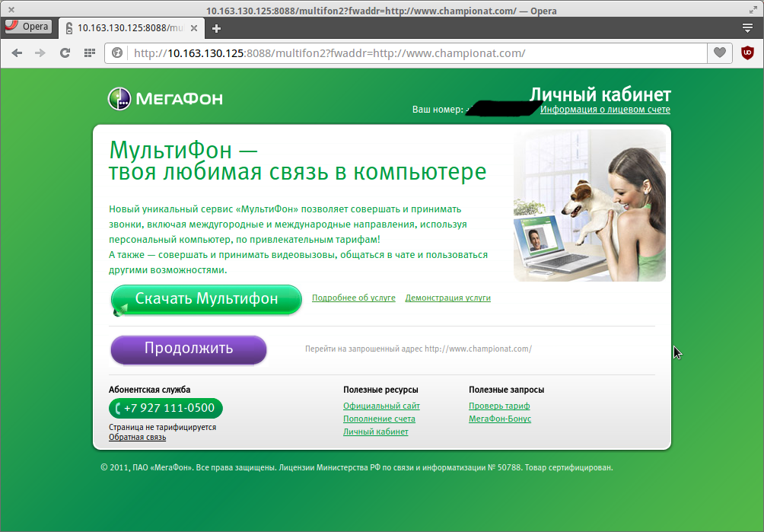Image resolution: width=764 pixels, height=532 pixels.
Task: Reload the page with the refresh icon
Action: 65,53
